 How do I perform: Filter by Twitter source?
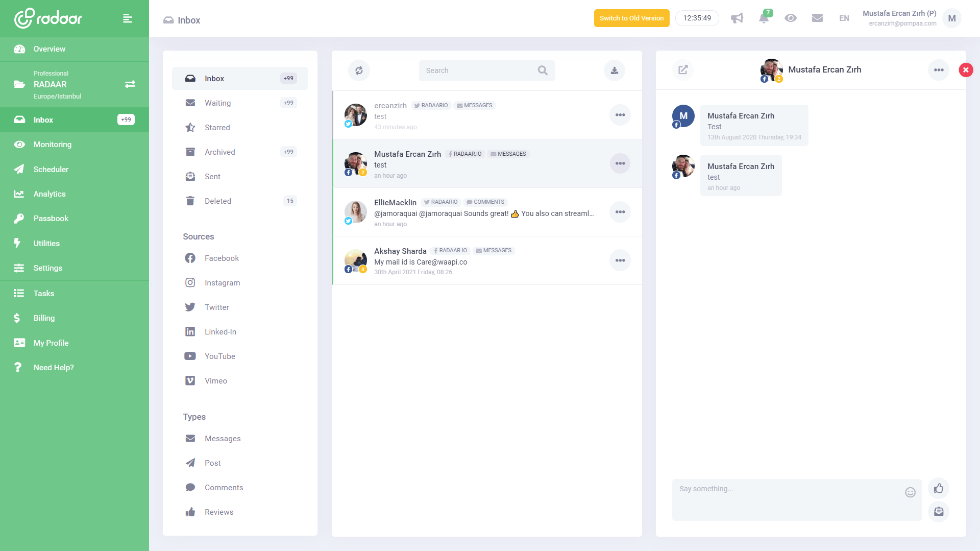pos(216,307)
